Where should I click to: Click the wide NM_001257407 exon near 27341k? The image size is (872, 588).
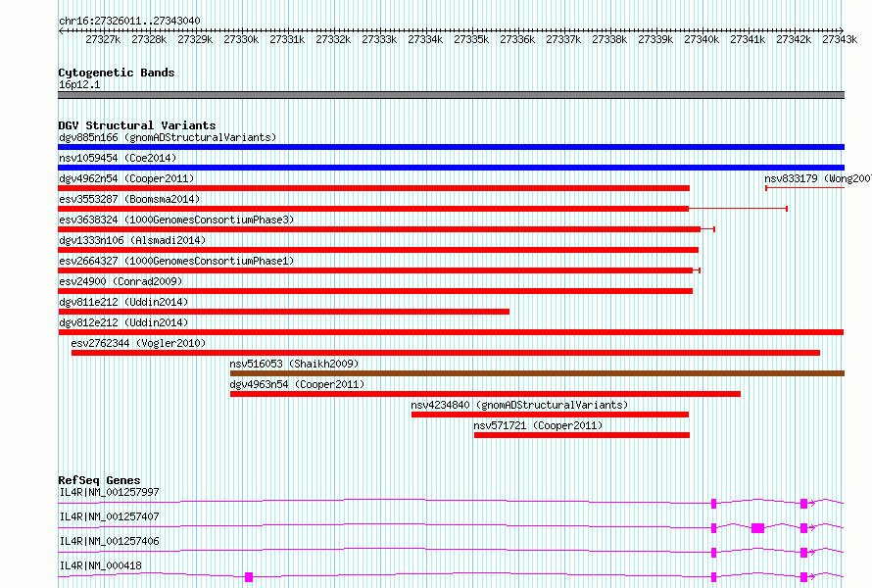tap(757, 528)
